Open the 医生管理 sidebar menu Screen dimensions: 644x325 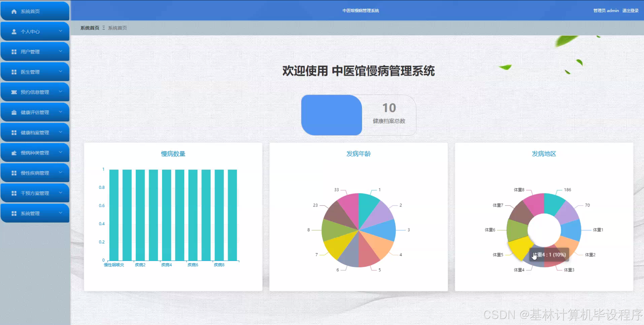(30, 72)
